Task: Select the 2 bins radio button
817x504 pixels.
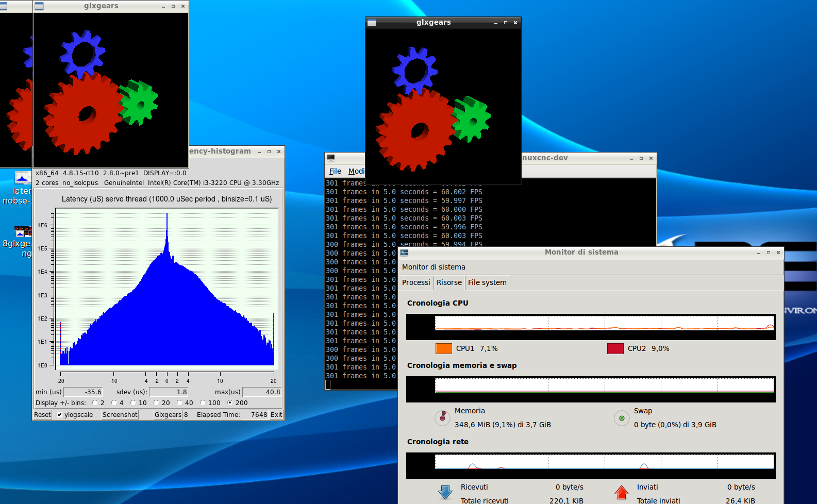Action: (x=95, y=403)
